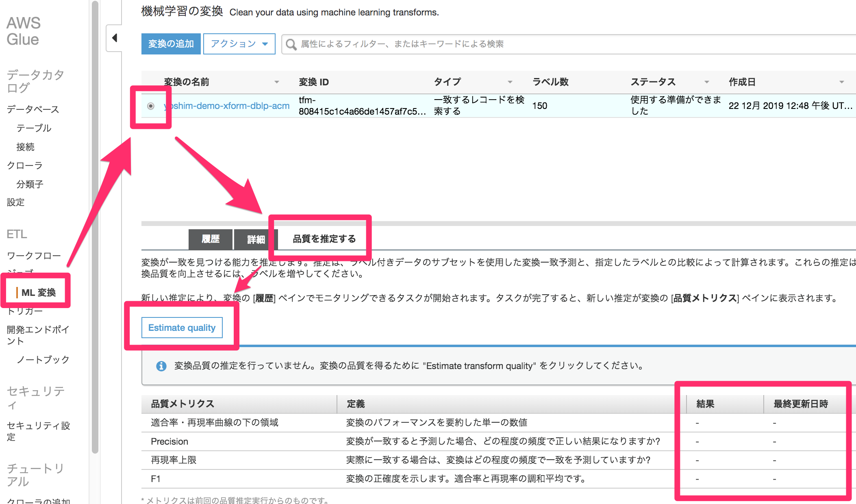Image resolution: width=856 pixels, height=504 pixels.
Task: Select the 品質を推定する tab
Action: tap(324, 239)
